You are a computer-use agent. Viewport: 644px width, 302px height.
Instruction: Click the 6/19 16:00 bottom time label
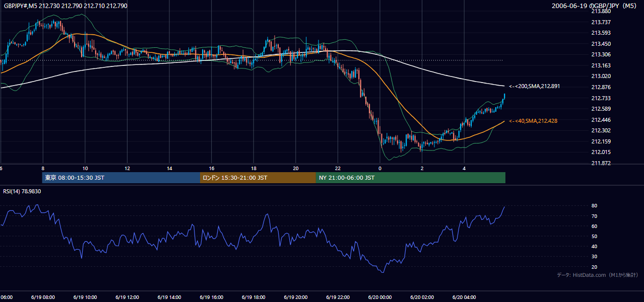[211, 297]
